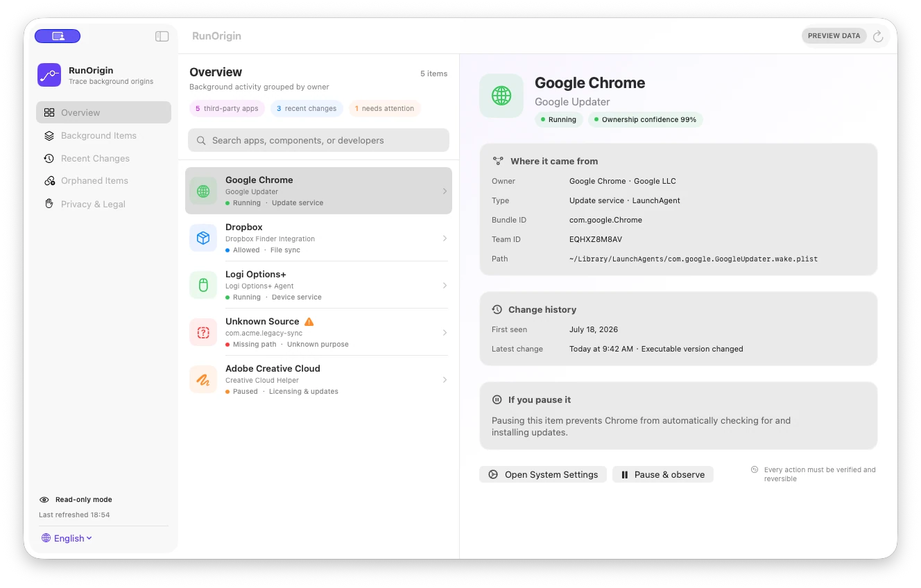Click the First seen date July 18, 2026
921x588 pixels.
click(x=594, y=329)
